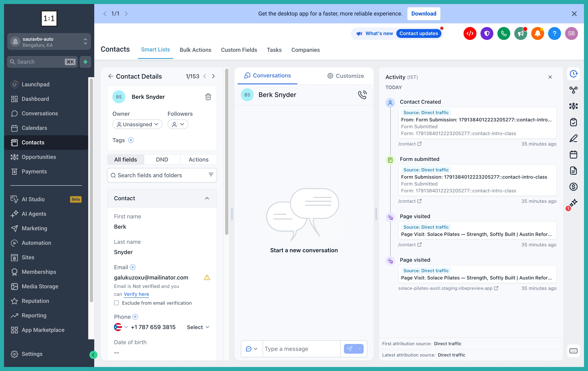Collapse the Contact fields section
588x371 pixels.
[x=207, y=198]
